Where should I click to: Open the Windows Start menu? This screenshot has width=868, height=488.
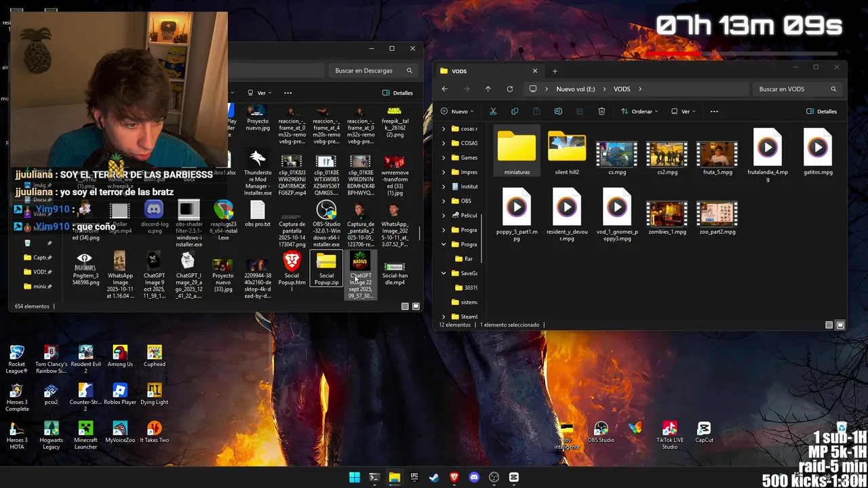[x=354, y=477]
